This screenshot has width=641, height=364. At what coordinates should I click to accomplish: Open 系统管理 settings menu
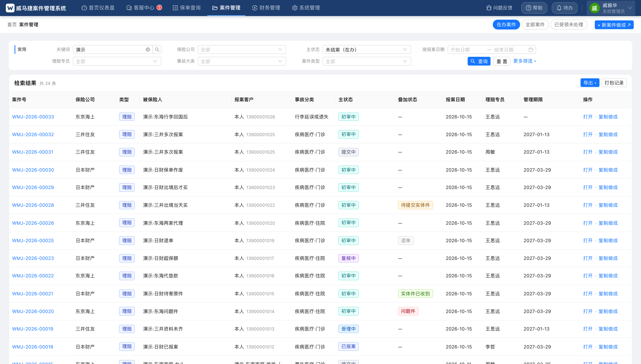click(306, 8)
